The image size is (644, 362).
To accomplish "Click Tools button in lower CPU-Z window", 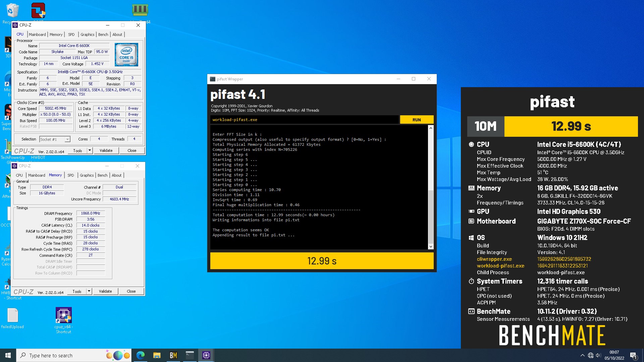I will point(77,291).
